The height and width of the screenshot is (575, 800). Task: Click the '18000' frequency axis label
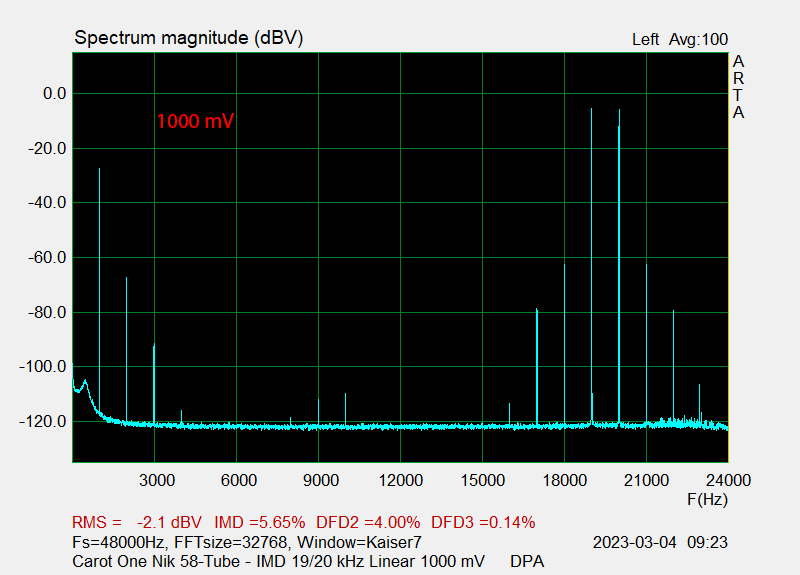click(564, 481)
